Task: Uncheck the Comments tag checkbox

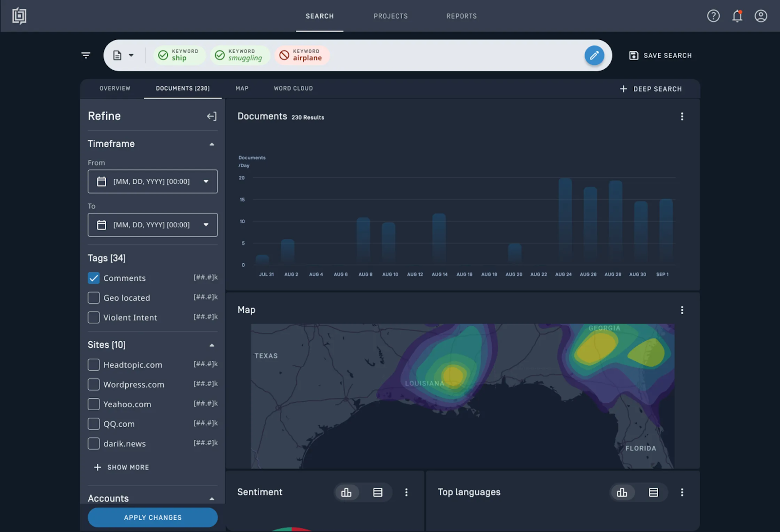Action: tap(94, 278)
